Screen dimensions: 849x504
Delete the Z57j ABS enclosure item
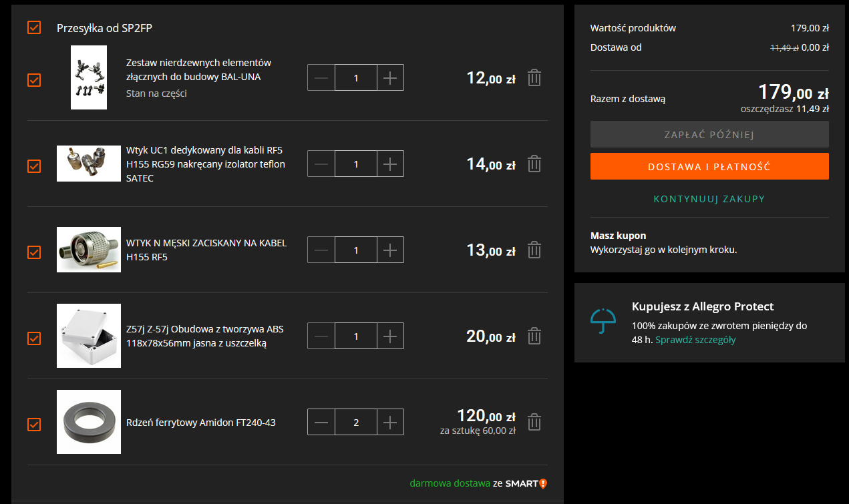click(x=534, y=336)
